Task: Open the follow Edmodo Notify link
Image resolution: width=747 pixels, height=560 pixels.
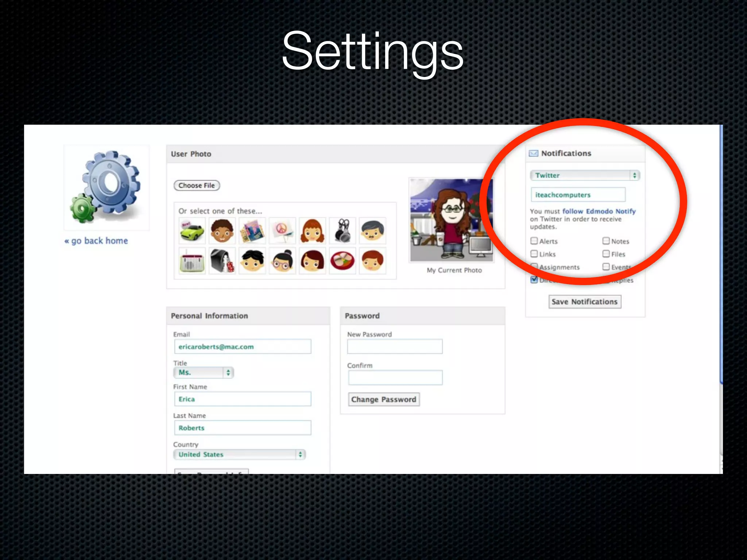Action: tap(599, 211)
